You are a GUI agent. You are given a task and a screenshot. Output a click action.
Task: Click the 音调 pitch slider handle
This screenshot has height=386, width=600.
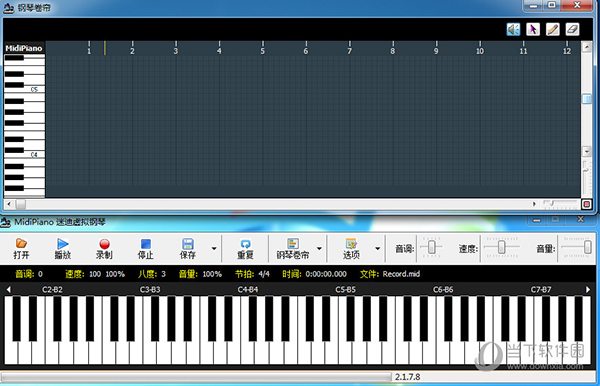click(431, 247)
